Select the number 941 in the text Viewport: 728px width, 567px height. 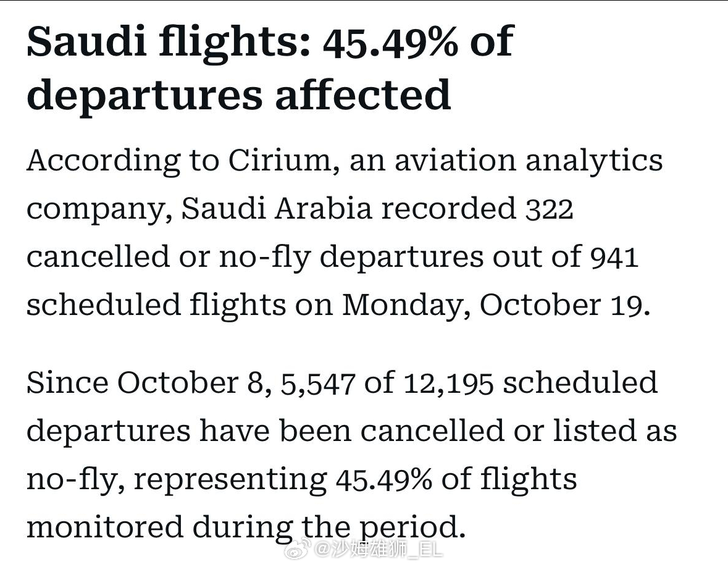[614, 258]
